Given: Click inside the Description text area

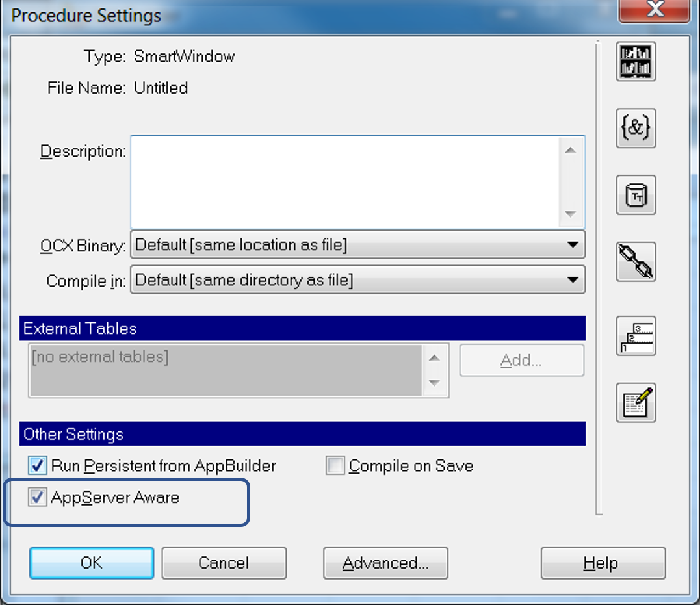Looking at the screenshot, I should pos(344,182).
